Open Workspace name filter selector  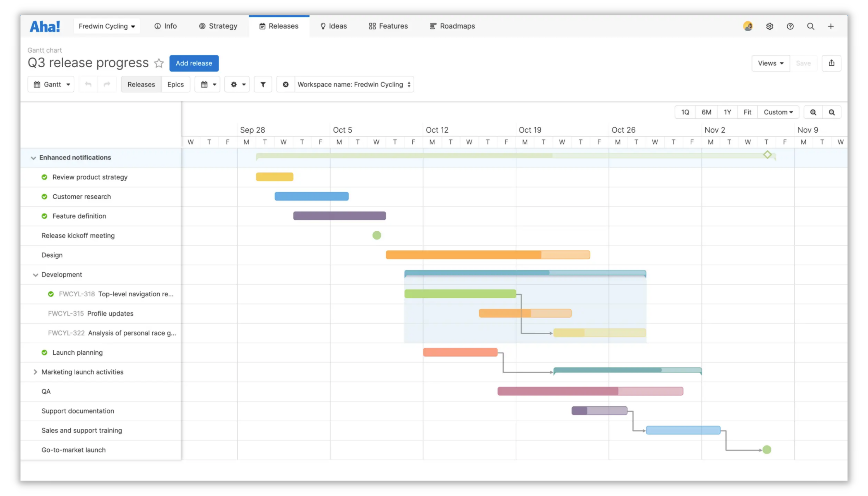(354, 84)
